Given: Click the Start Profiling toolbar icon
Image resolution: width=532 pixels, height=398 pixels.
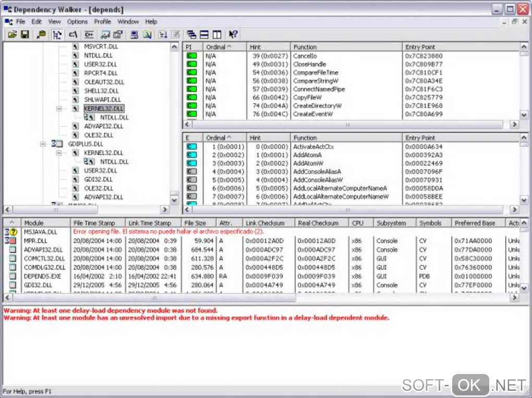Looking at the screenshot, I should [x=163, y=34].
